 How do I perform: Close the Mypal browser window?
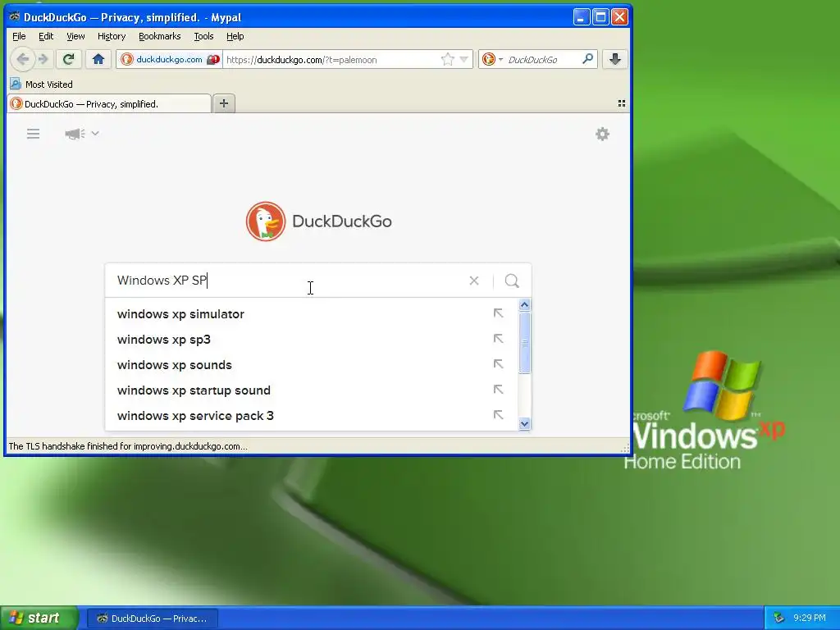point(620,17)
